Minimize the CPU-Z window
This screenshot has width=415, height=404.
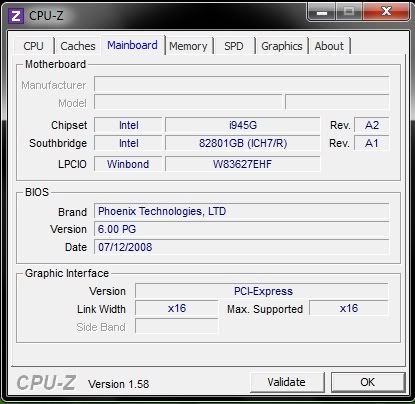321,12
